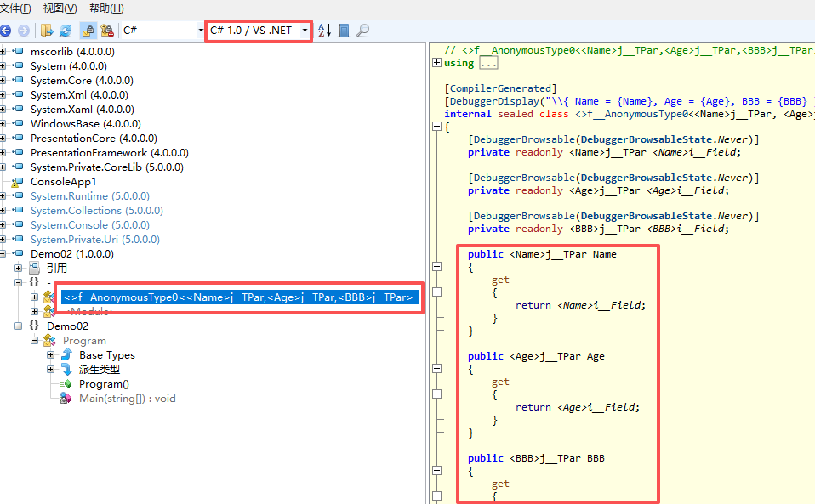815x504 pixels.
Task: Click the CompilerGenerated attribute link
Action: [x=500, y=88]
